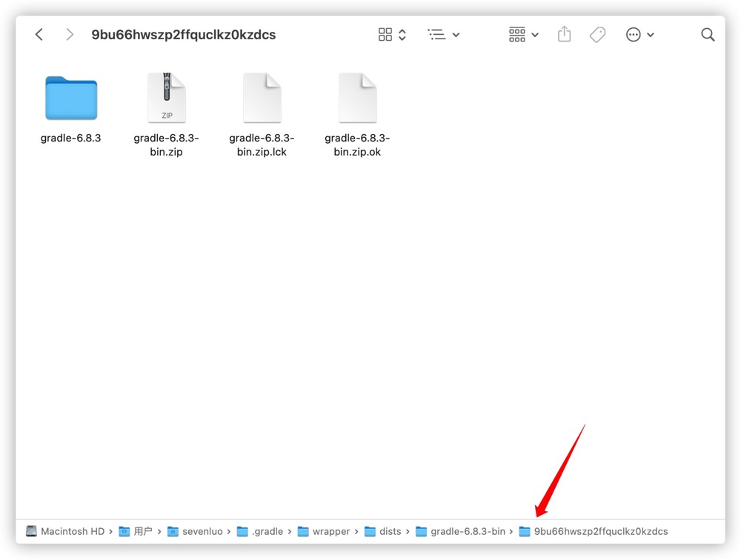Open the search magnifier icon
This screenshot has height=560, width=741.
pyautogui.click(x=708, y=35)
